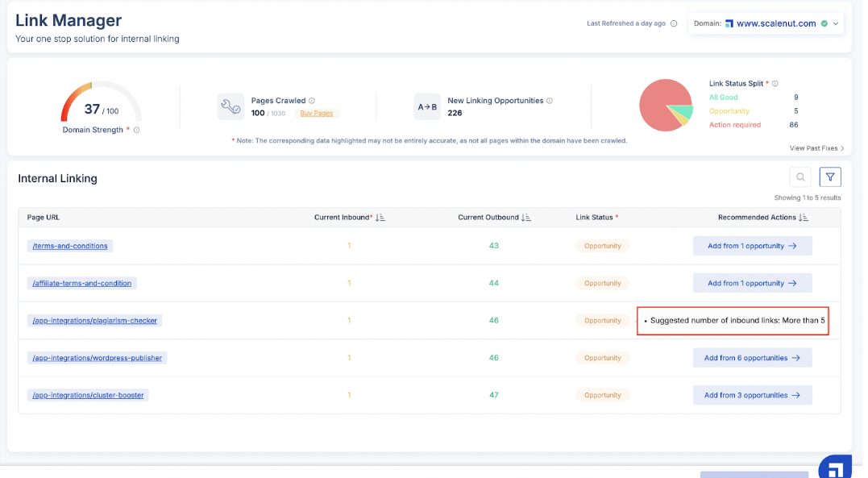Click the Domain Strength gauge
This screenshot has height=478, width=868.
[102, 105]
